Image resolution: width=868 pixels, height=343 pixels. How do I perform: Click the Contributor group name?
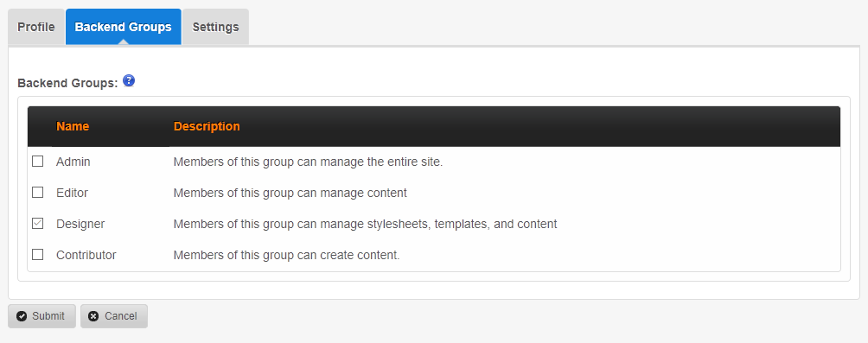click(86, 255)
